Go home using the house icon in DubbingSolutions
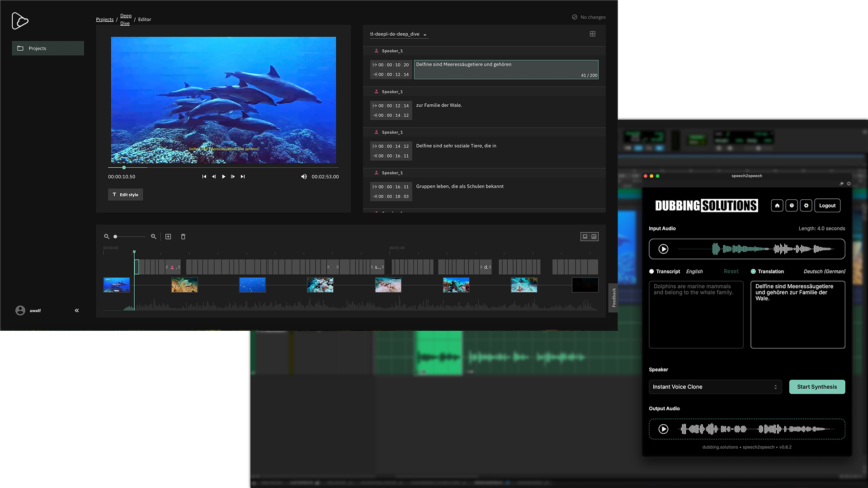Image resolution: width=868 pixels, height=488 pixels. 777,206
